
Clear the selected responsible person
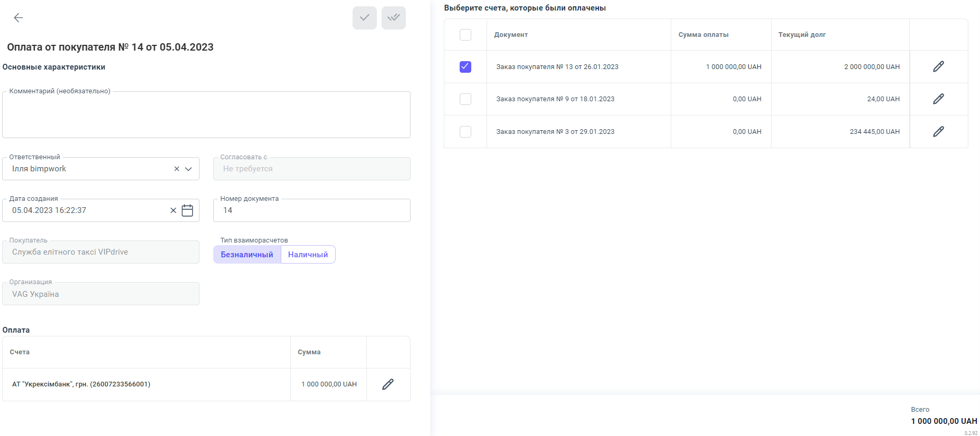(x=177, y=169)
